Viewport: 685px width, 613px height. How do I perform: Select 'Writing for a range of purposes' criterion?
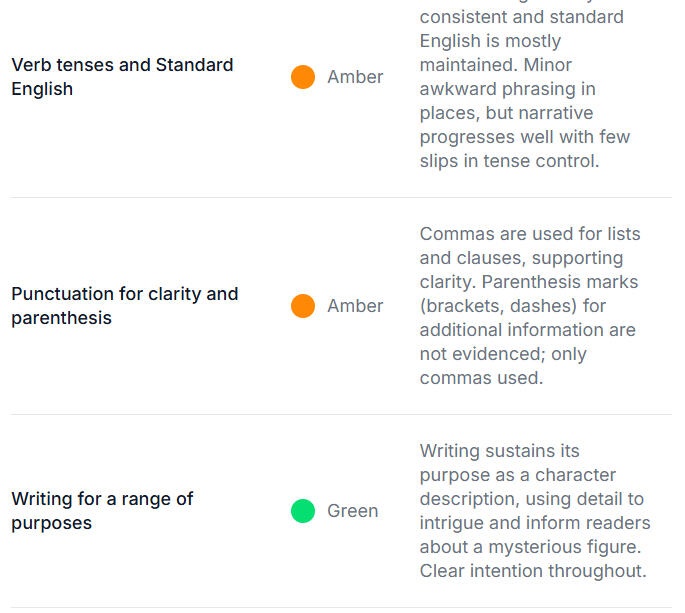102,511
